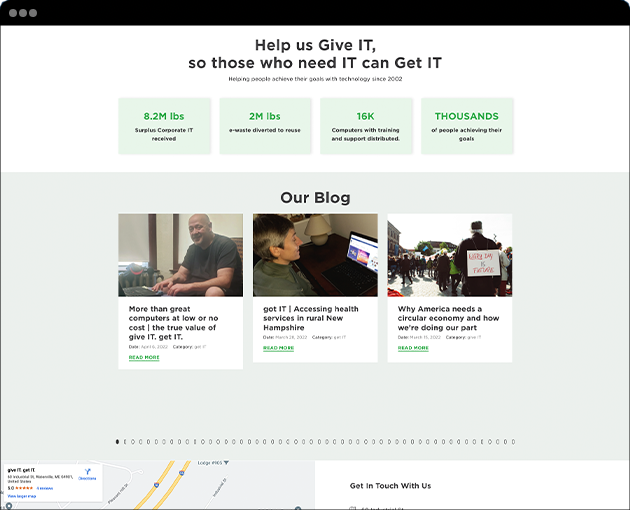630x510 pixels.
Task: Click Read More under circular economy post
Action: coord(413,348)
